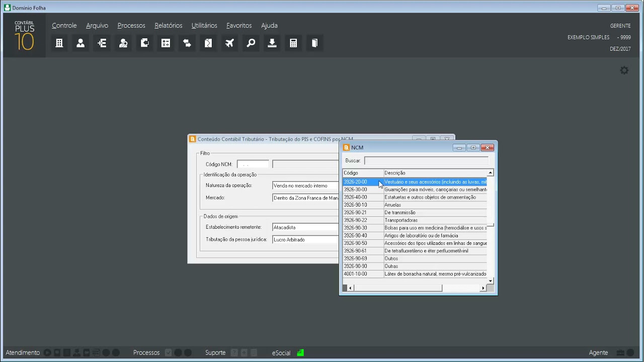Viewport: 644px width, 362px height.
Task: Open the Estabelecimento remetente dropdown
Action: (306, 227)
